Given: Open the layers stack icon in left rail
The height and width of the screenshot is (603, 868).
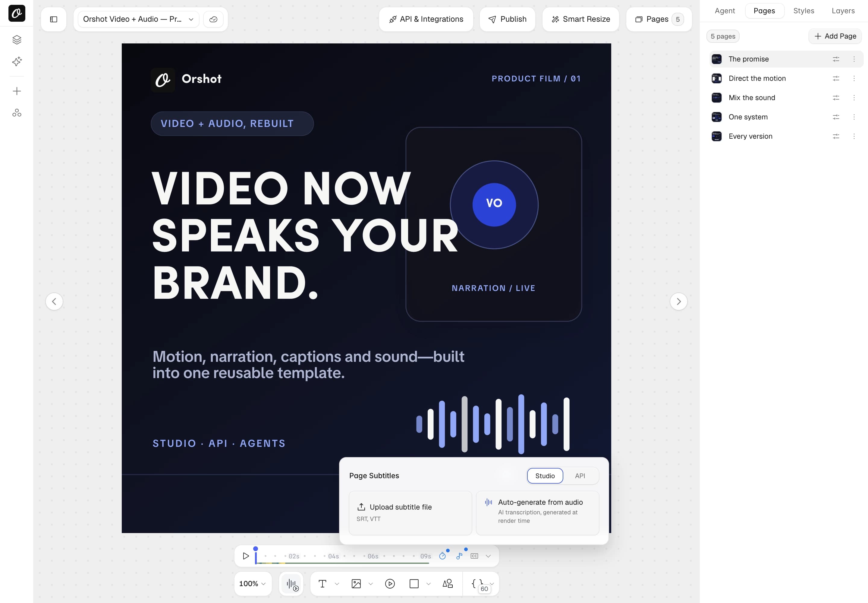Looking at the screenshot, I should [17, 40].
